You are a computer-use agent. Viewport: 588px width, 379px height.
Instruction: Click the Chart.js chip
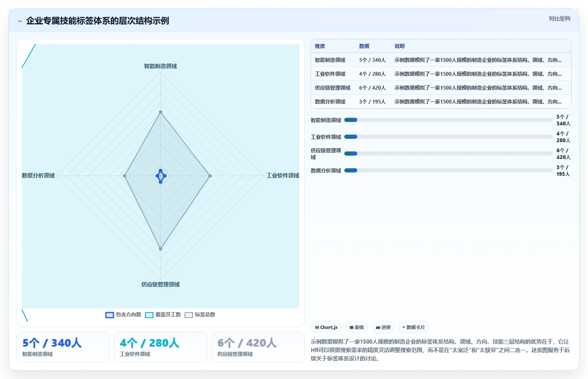tap(326, 327)
